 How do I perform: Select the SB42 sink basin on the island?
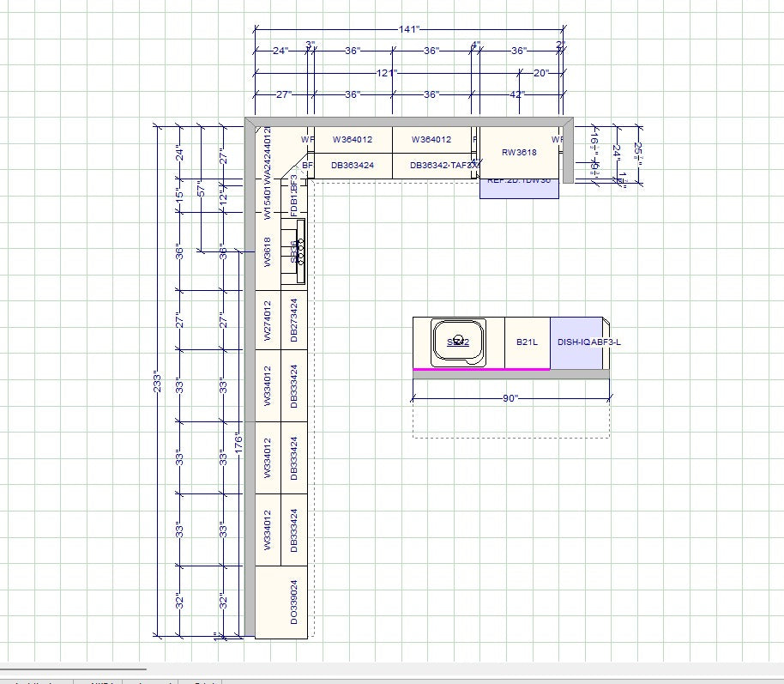click(458, 342)
